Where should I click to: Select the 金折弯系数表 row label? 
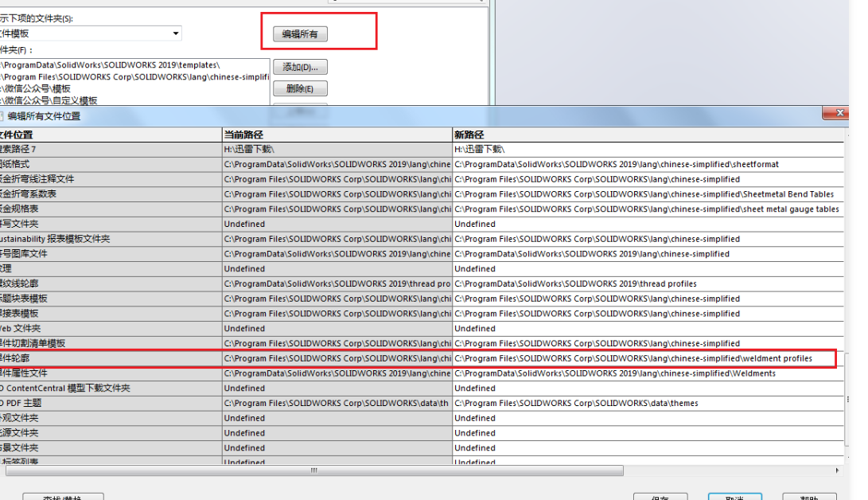pos(111,194)
